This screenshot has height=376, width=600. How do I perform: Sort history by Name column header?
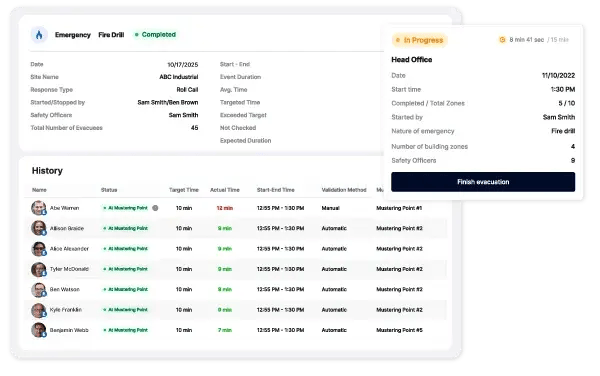[39, 190]
